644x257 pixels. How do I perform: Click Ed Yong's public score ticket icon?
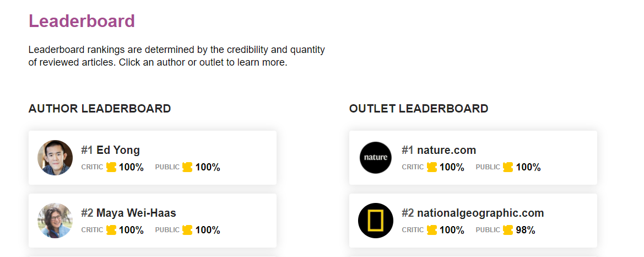pyautogui.click(x=187, y=167)
